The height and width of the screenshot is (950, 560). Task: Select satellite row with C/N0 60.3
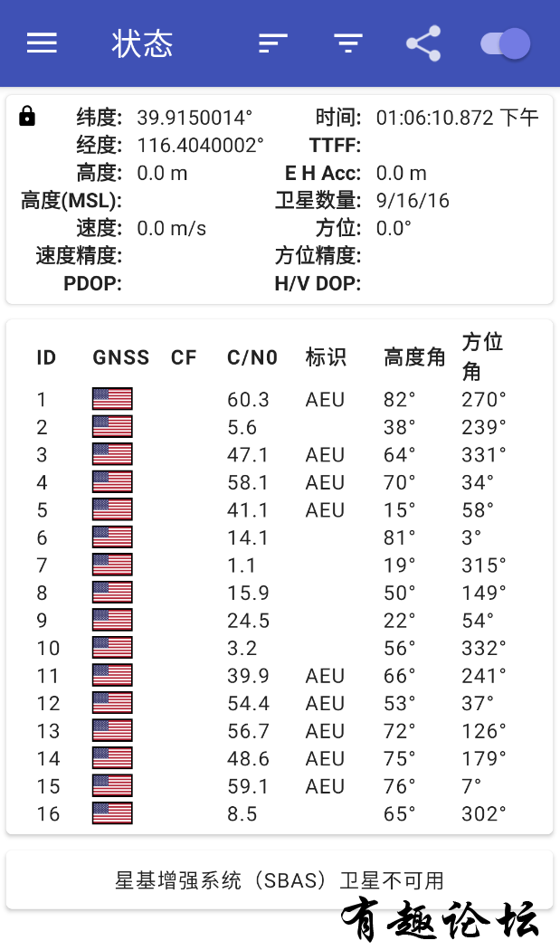pyautogui.click(x=280, y=399)
